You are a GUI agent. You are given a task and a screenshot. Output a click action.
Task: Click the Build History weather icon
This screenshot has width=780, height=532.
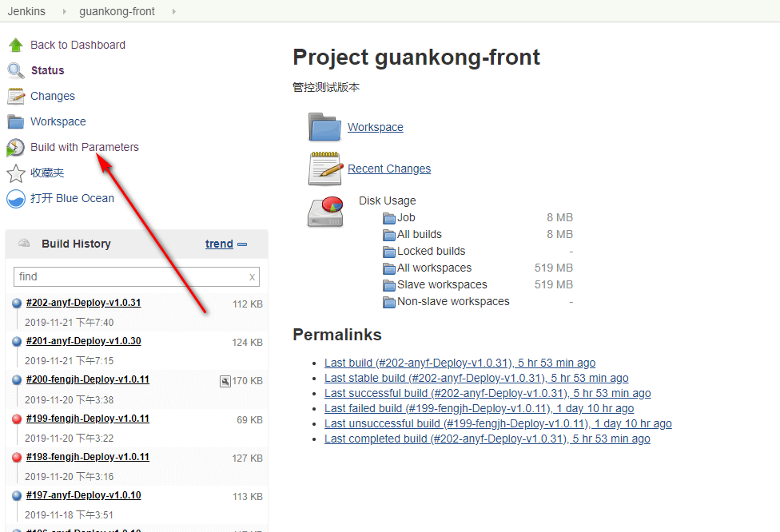24,243
